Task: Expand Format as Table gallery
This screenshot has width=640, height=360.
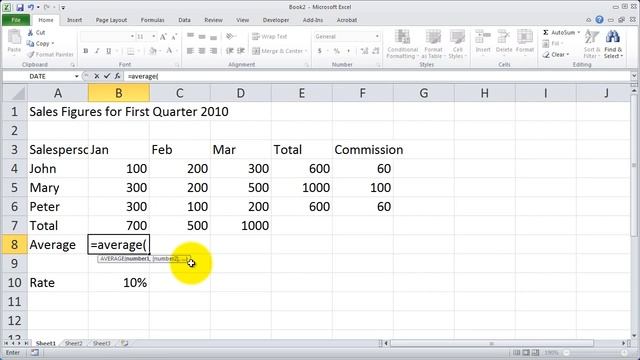Action: pyautogui.click(x=433, y=44)
